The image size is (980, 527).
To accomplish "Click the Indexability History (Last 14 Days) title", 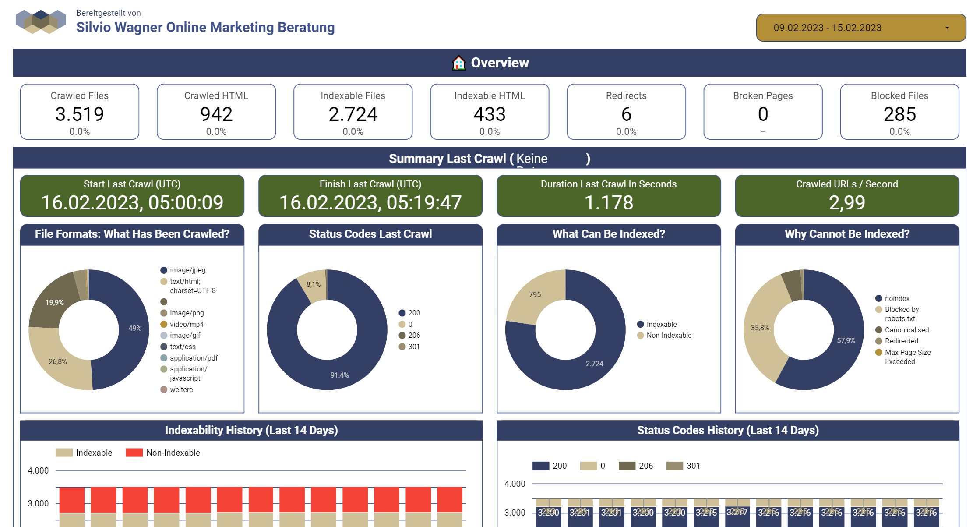I will [251, 430].
